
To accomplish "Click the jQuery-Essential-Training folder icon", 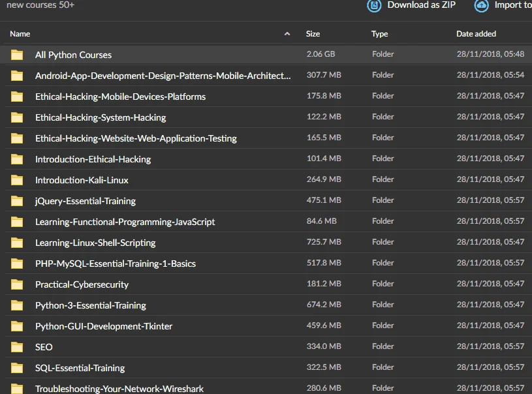I will coord(17,201).
